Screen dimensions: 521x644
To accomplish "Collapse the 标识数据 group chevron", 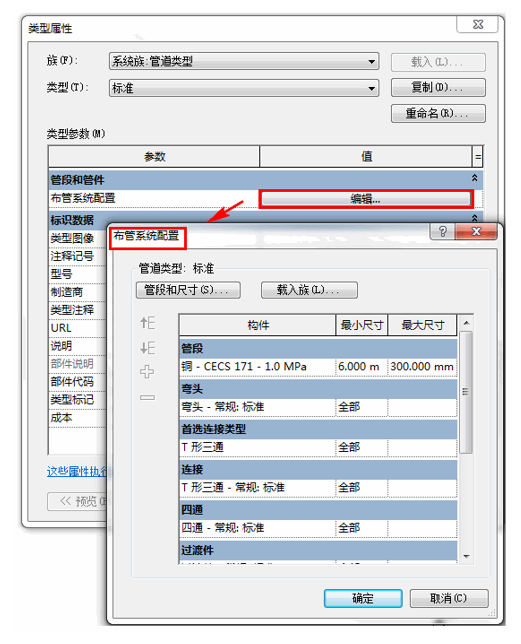I will [474, 217].
